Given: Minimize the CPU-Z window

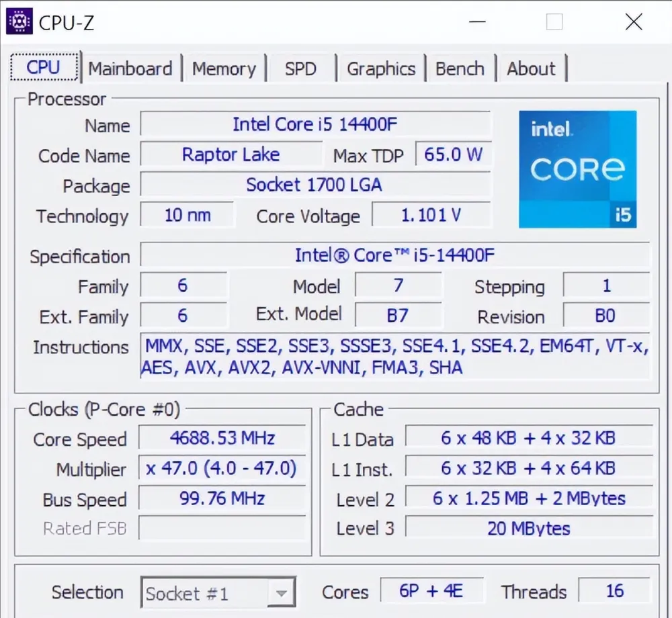Looking at the screenshot, I should coord(477,21).
